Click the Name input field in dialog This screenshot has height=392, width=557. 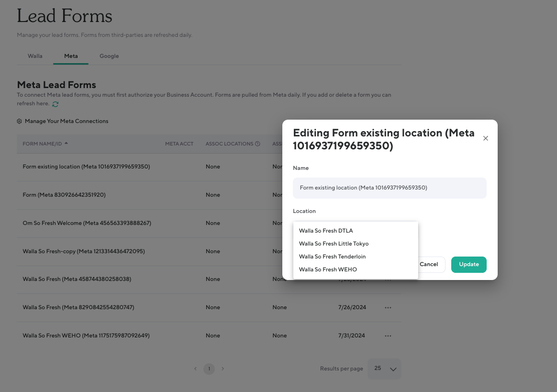390,188
